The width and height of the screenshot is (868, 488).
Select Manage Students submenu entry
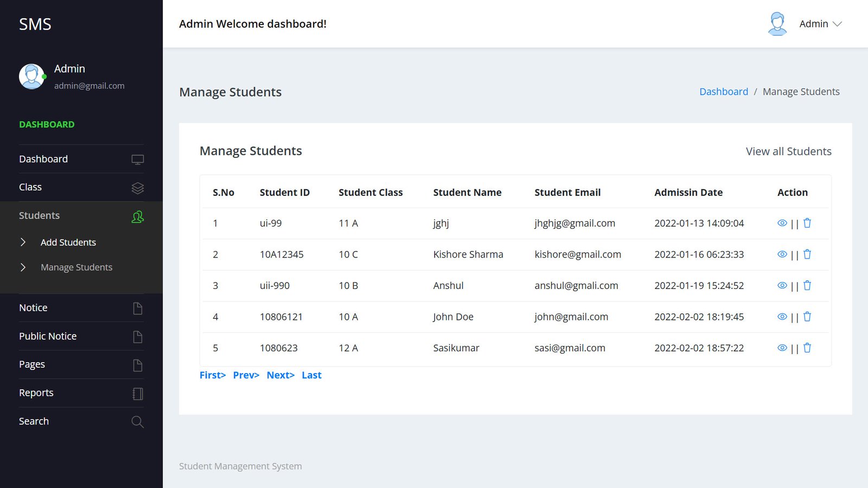pyautogui.click(x=76, y=267)
